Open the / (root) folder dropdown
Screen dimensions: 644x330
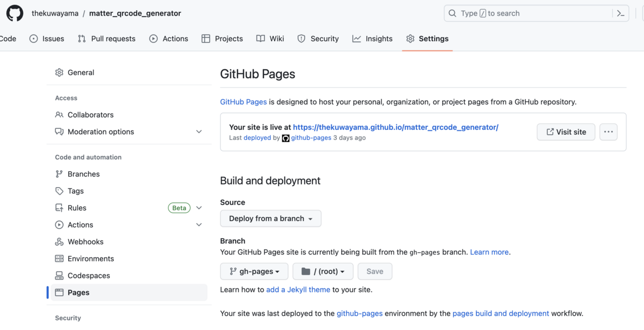coord(323,272)
